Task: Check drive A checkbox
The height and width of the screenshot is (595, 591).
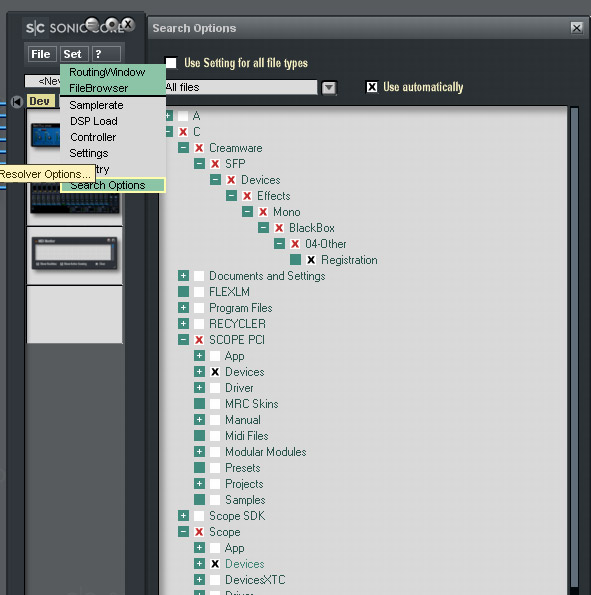Action: (183, 116)
